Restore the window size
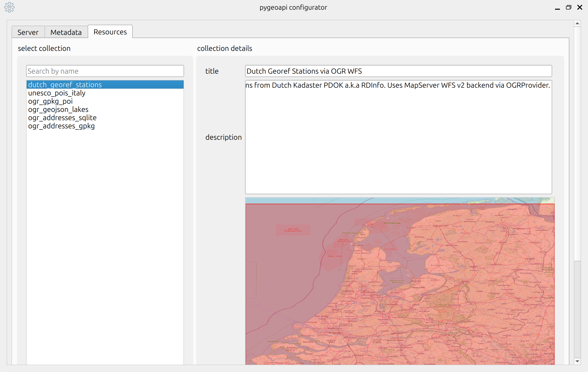The height and width of the screenshot is (372, 588). (x=568, y=7)
